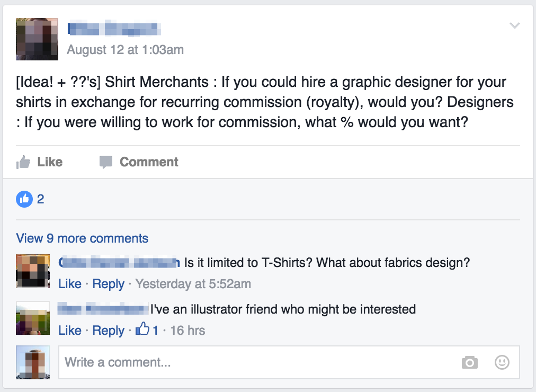Reply to the fabrics design comment

[x=108, y=284]
